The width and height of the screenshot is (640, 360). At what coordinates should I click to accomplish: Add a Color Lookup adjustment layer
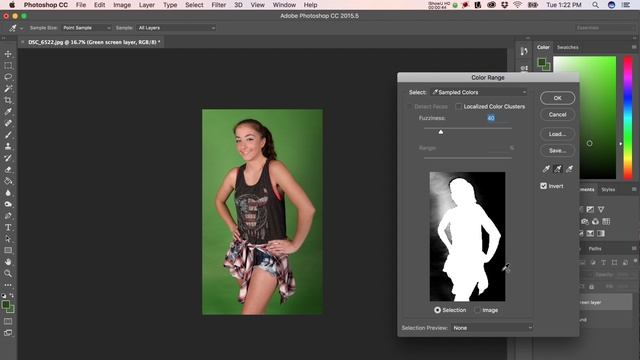(606, 221)
